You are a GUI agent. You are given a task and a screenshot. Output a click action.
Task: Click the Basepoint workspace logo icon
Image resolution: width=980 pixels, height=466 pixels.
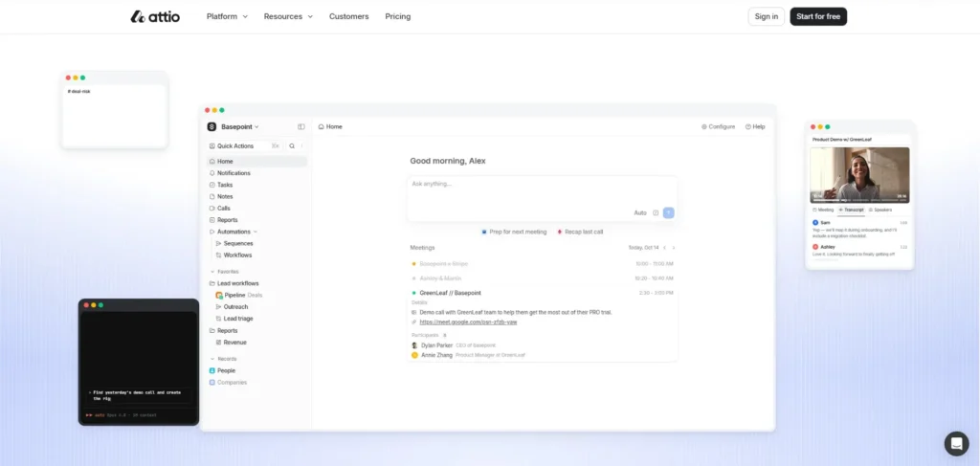pos(212,127)
